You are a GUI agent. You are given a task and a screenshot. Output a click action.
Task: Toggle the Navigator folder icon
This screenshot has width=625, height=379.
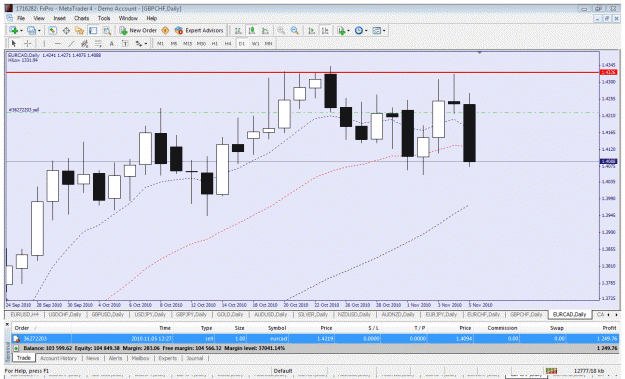(x=80, y=31)
